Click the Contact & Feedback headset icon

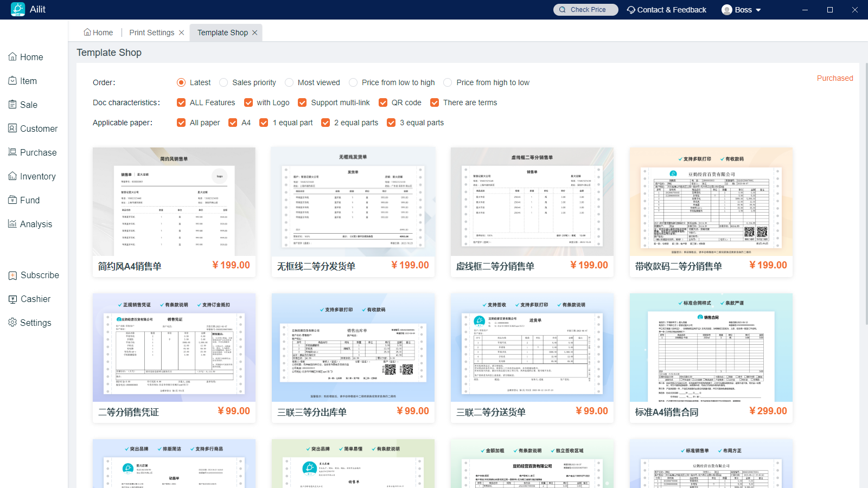pyautogui.click(x=631, y=10)
